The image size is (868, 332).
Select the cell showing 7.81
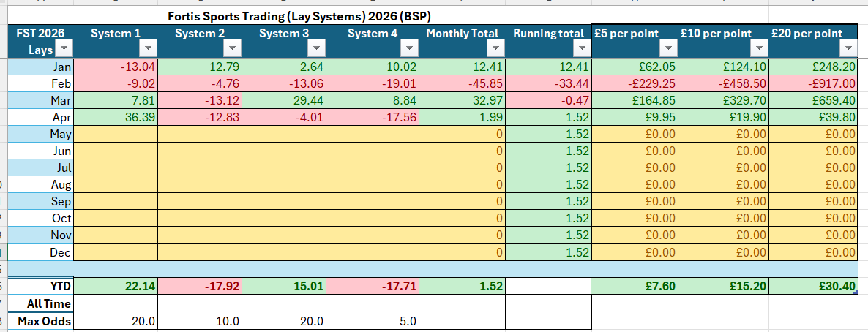[116, 102]
